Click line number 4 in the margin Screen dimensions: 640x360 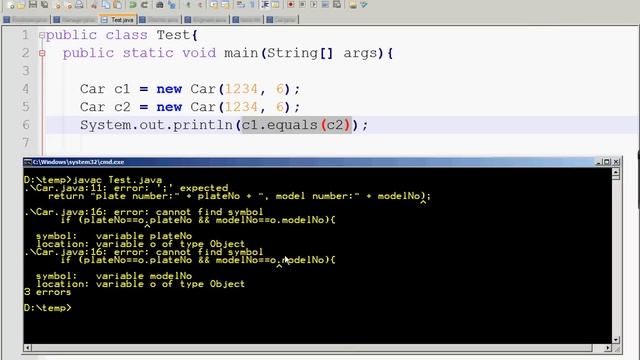(x=25, y=89)
